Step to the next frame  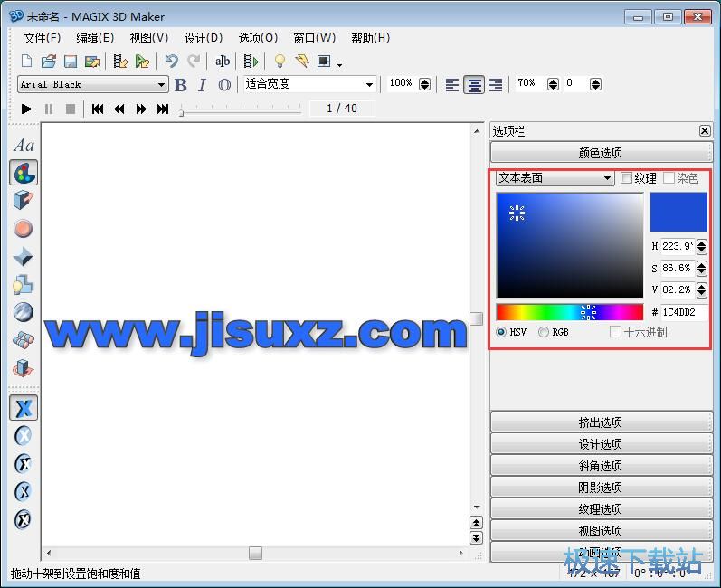click(x=141, y=109)
